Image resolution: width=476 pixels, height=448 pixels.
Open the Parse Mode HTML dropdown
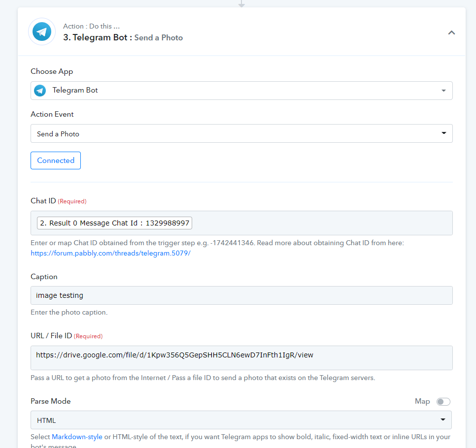[x=241, y=420]
